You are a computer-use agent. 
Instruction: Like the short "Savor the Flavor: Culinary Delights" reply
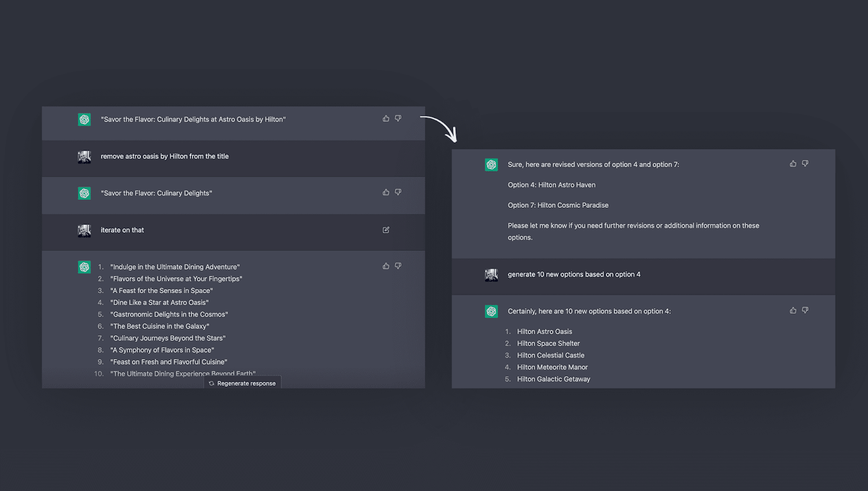coord(386,192)
